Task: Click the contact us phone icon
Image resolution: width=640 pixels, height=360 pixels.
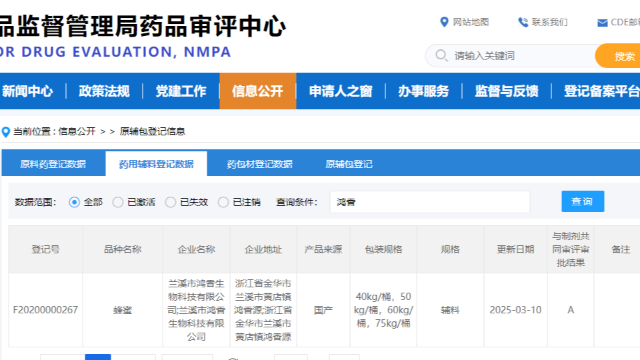Action: tap(523, 22)
